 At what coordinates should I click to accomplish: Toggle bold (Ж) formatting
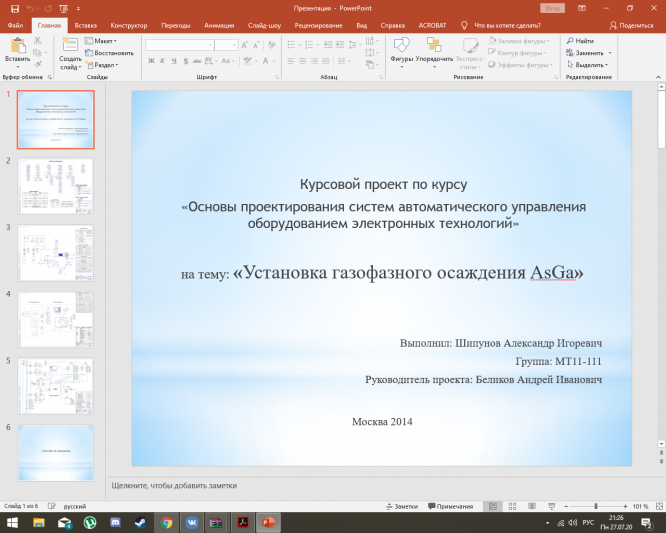coord(151,61)
